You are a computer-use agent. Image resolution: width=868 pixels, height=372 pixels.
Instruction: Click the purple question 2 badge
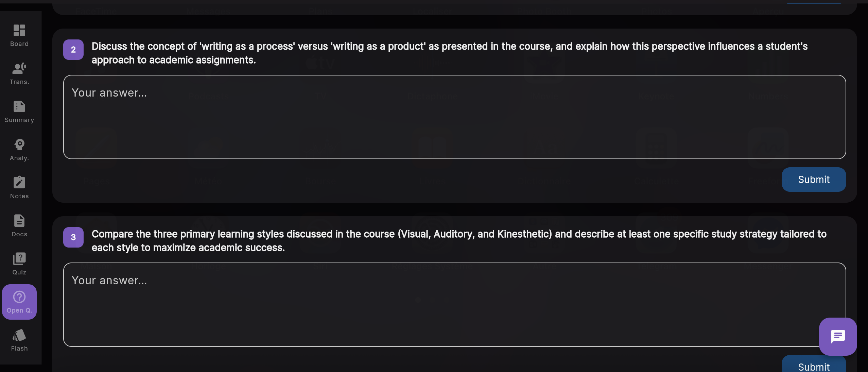point(73,50)
